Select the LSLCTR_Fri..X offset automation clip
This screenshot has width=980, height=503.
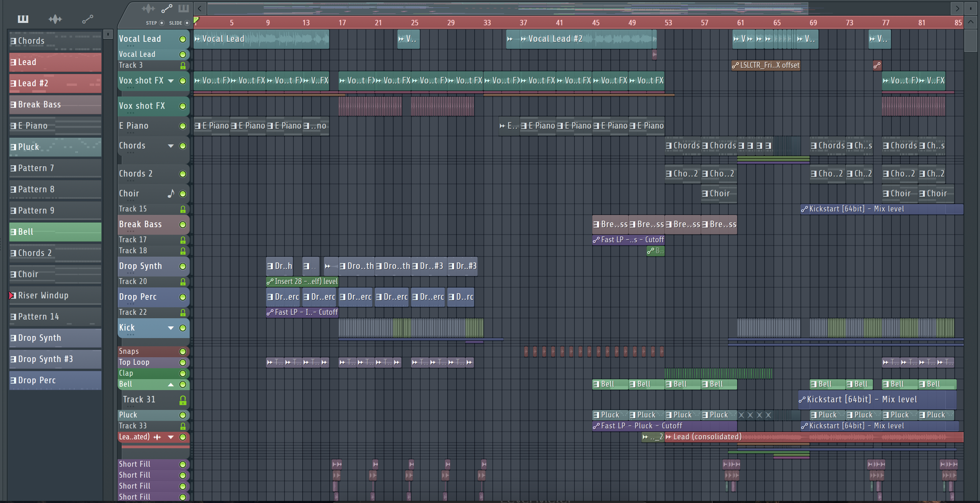point(766,65)
